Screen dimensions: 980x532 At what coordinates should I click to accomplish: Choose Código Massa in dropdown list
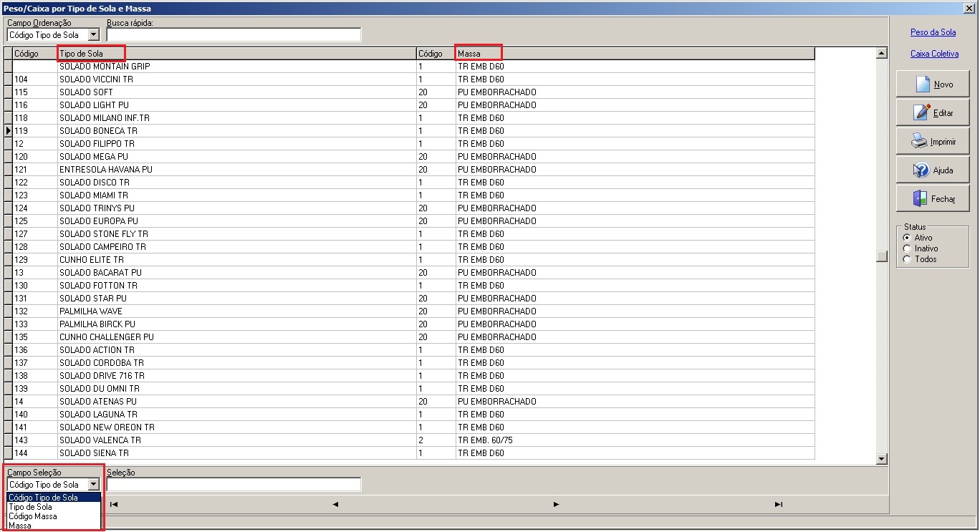tap(54, 516)
